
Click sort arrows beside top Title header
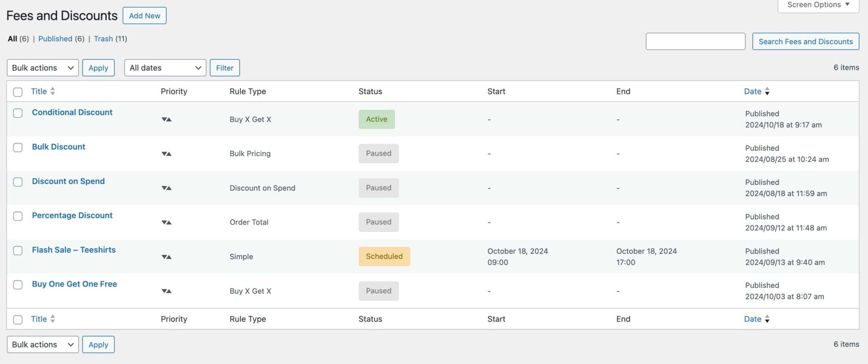[53, 91]
